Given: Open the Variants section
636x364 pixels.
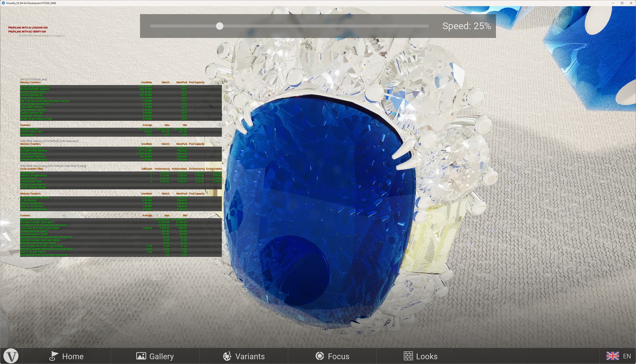Looking at the screenshot, I should pyautogui.click(x=250, y=356).
